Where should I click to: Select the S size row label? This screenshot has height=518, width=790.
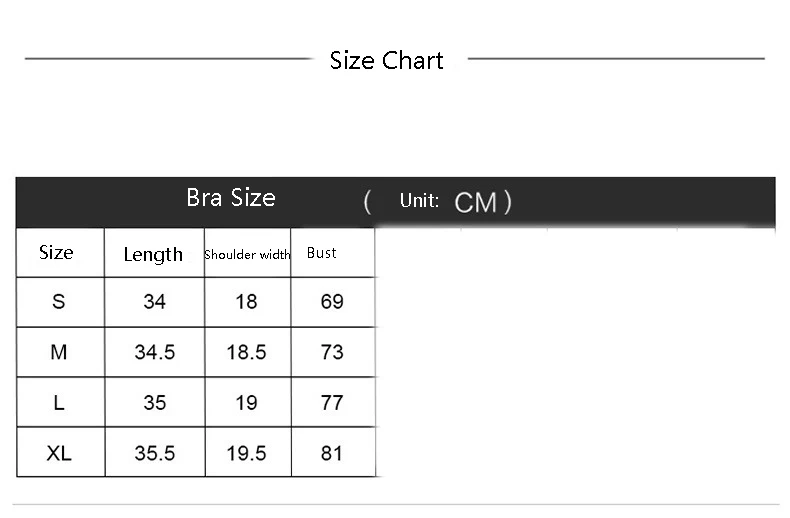[x=60, y=302]
